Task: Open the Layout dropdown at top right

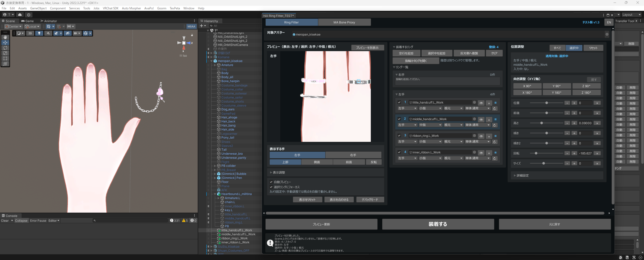Action: coord(631,15)
